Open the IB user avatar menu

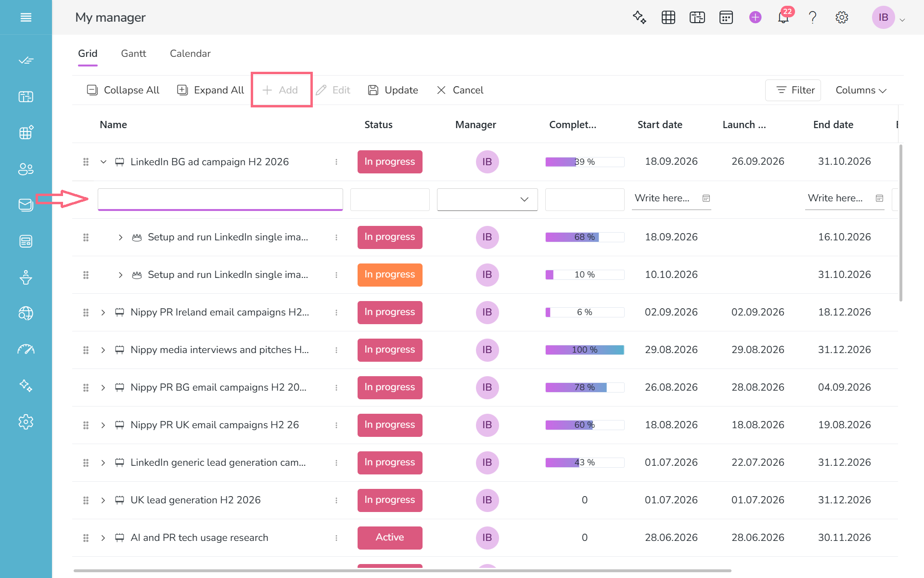tap(884, 17)
